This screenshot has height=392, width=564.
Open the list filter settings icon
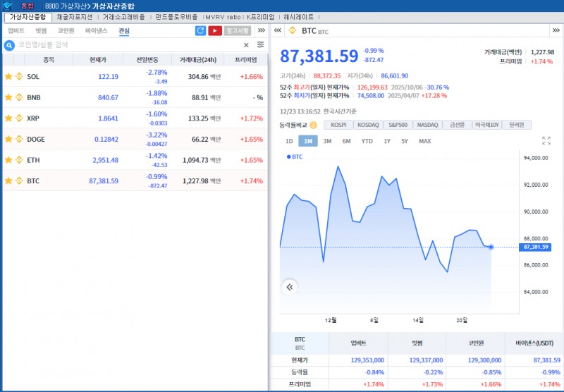point(260,45)
